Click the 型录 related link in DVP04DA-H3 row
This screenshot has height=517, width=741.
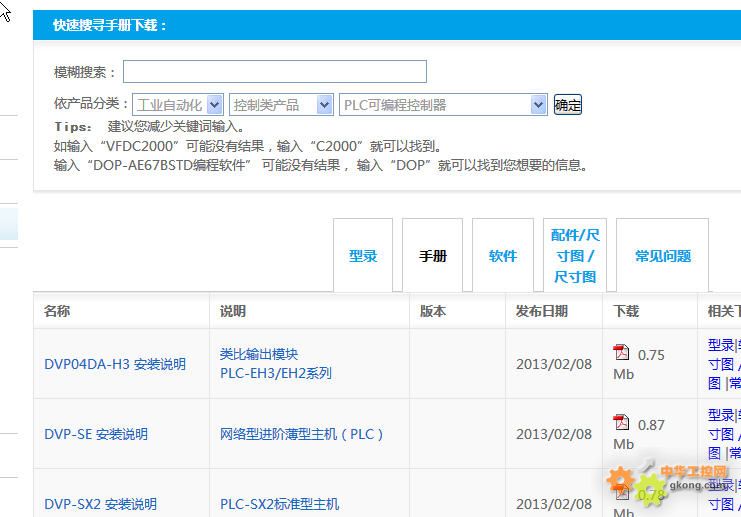pyautogui.click(x=721, y=345)
